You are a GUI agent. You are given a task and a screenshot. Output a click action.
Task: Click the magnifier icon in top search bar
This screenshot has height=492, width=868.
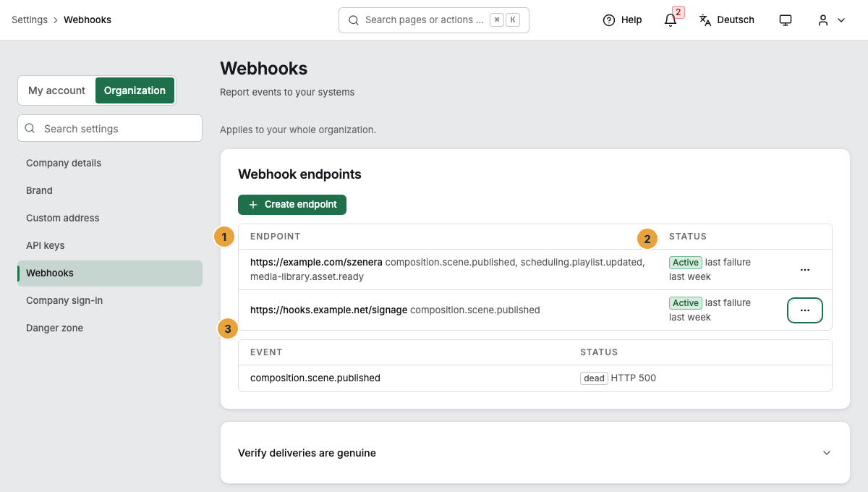tap(354, 20)
